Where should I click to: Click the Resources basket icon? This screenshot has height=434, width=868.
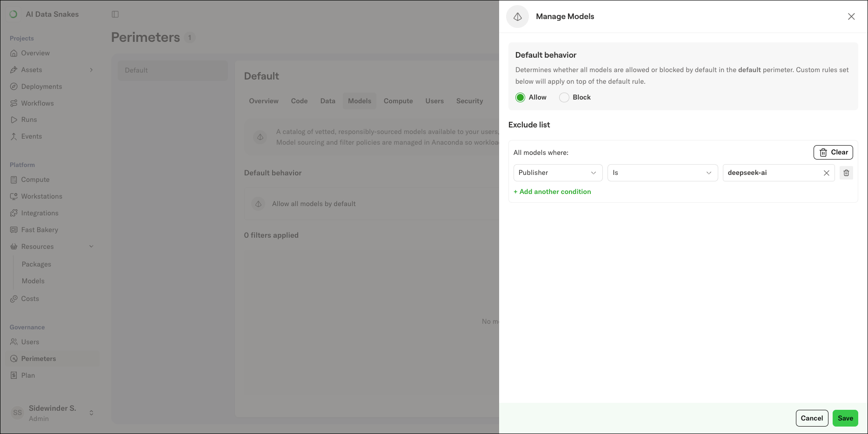[x=14, y=247]
